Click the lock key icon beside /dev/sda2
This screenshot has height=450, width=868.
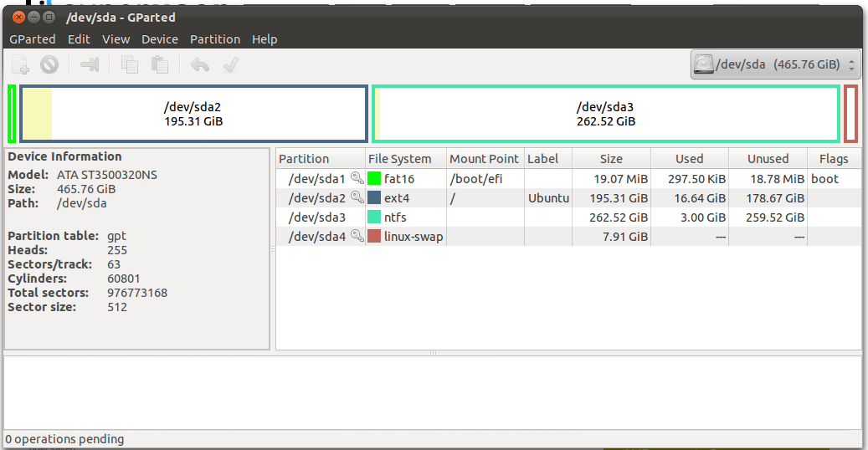pos(357,198)
